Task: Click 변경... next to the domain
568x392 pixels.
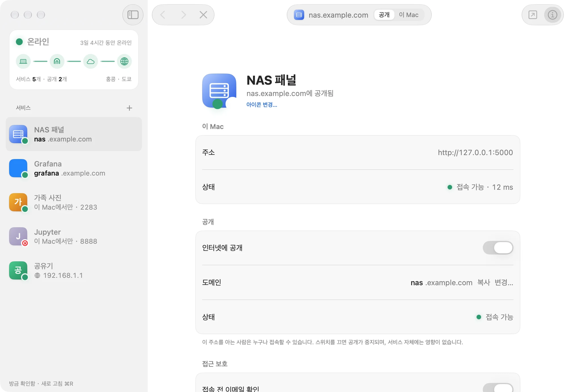Action: click(504, 282)
